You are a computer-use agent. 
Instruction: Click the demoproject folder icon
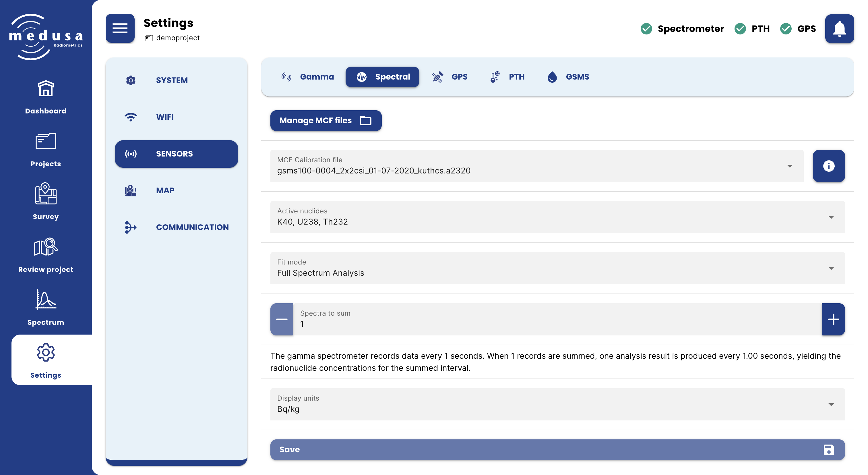tap(149, 38)
